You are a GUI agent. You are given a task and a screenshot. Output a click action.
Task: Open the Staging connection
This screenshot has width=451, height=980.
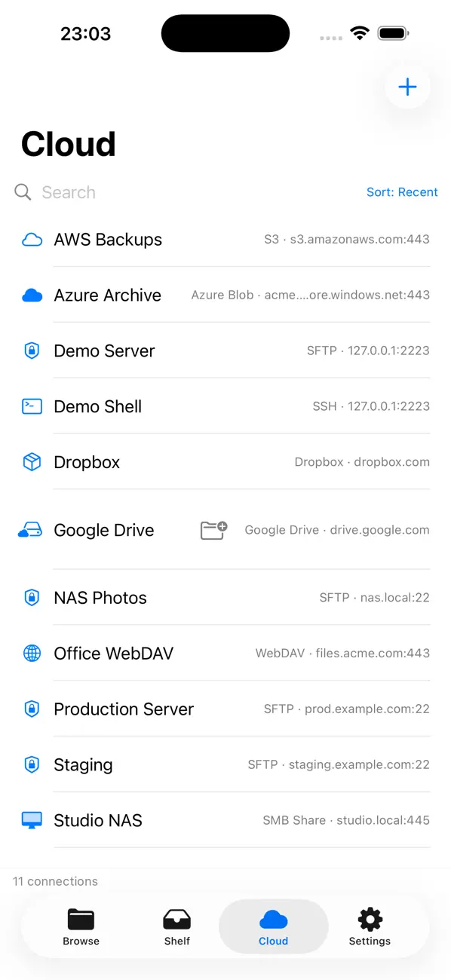click(226, 765)
